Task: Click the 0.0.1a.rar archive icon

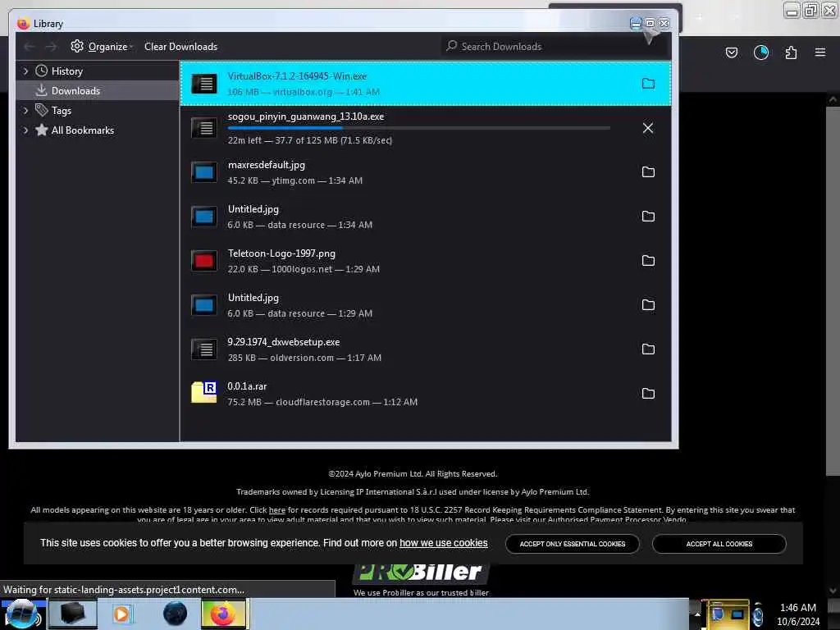Action: 204,392
